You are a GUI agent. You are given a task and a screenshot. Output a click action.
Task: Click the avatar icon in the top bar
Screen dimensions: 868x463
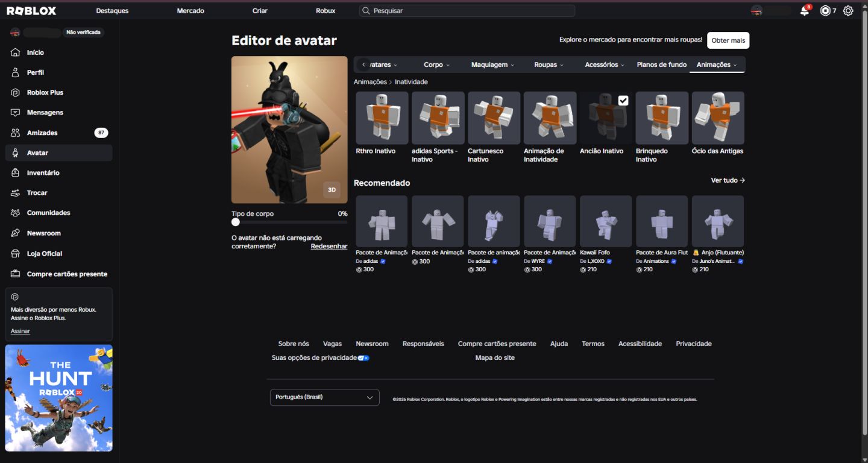click(756, 11)
